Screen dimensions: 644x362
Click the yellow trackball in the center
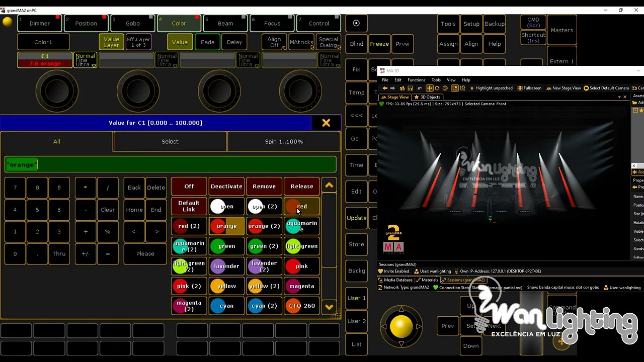pyautogui.click(x=401, y=327)
